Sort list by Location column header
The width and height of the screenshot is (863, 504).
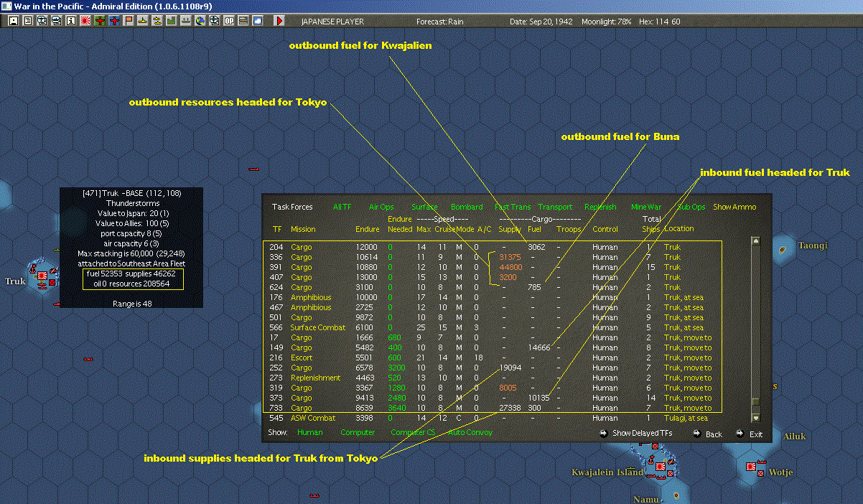[x=678, y=228]
